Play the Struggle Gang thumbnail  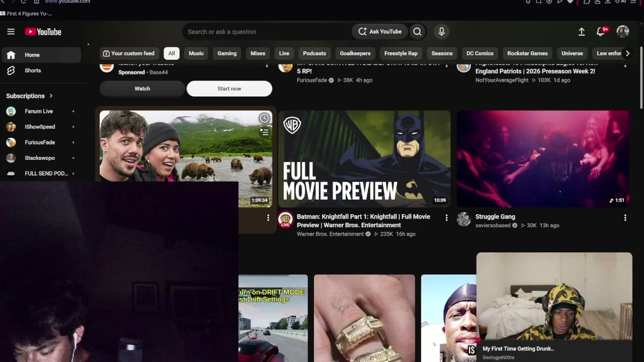coord(543,159)
